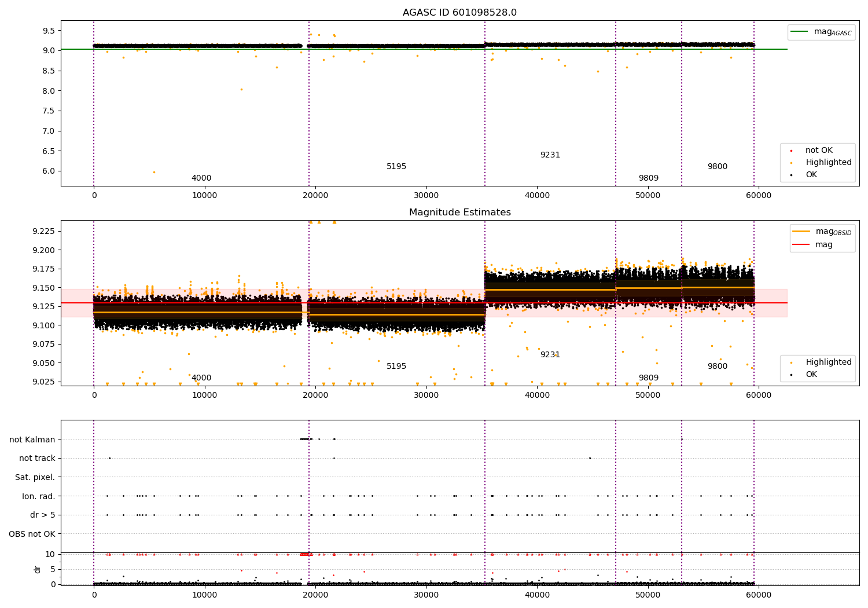Click the 6.0 y-axis tick label
This screenshot has height=608, width=868.
click(49, 171)
